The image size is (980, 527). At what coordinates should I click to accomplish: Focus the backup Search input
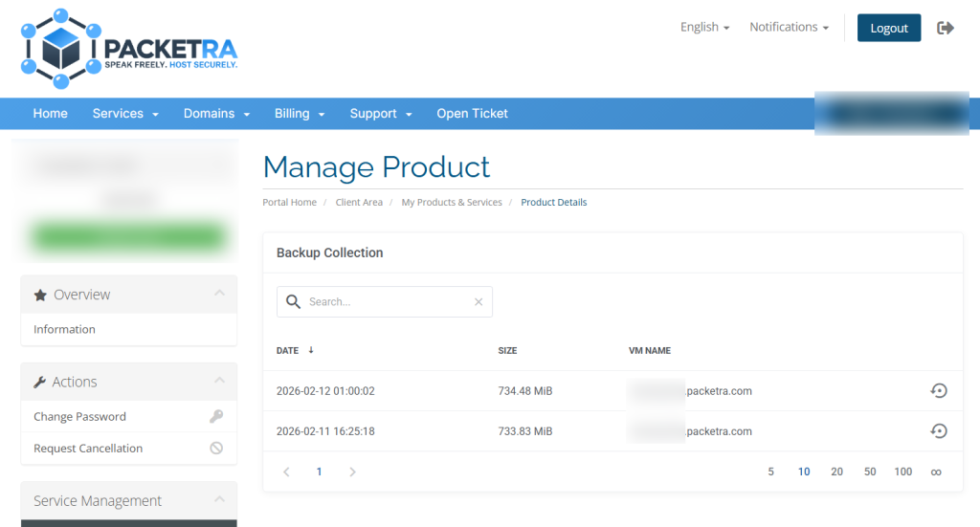[385, 301]
